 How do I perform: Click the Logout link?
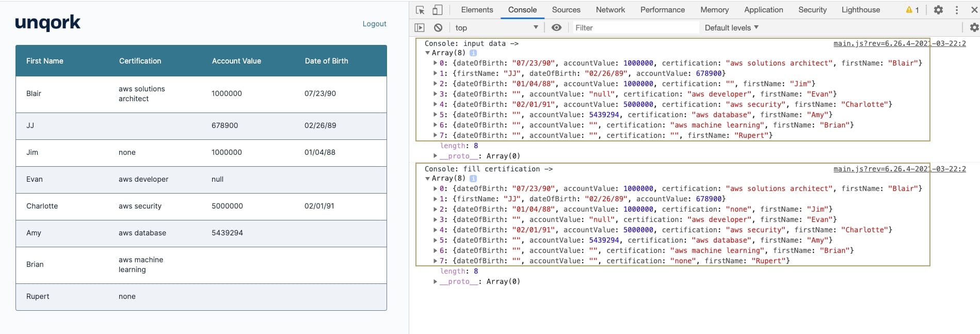point(374,24)
